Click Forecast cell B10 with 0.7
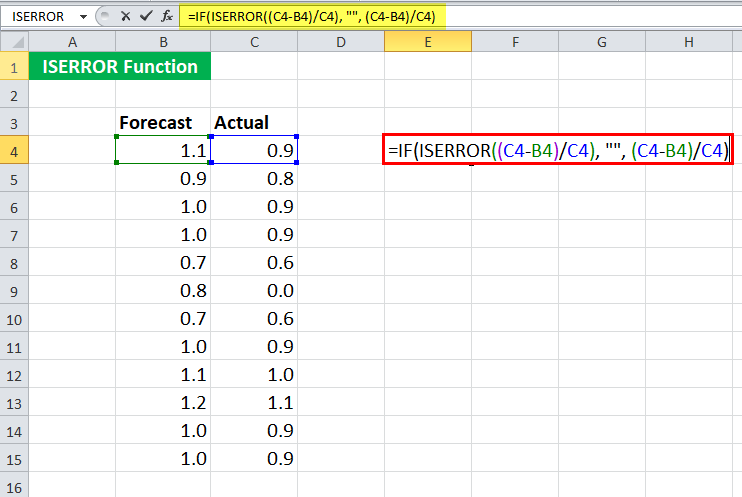 pos(163,318)
